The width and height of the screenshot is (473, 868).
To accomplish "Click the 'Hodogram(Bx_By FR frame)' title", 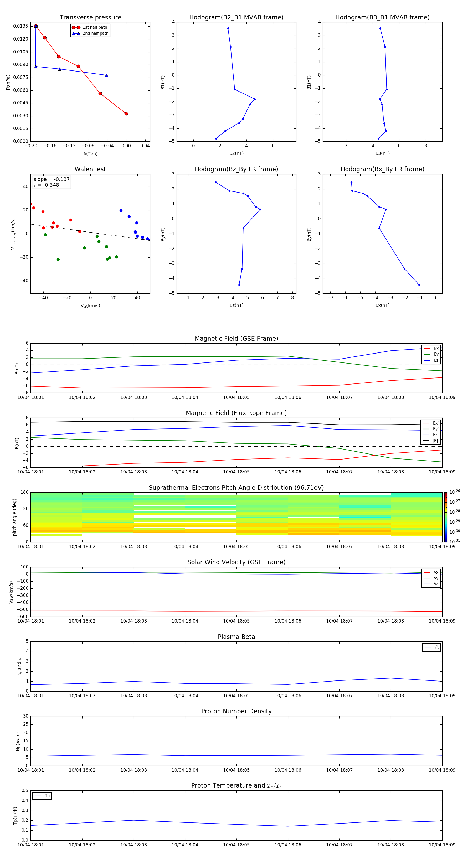I will point(382,169).
